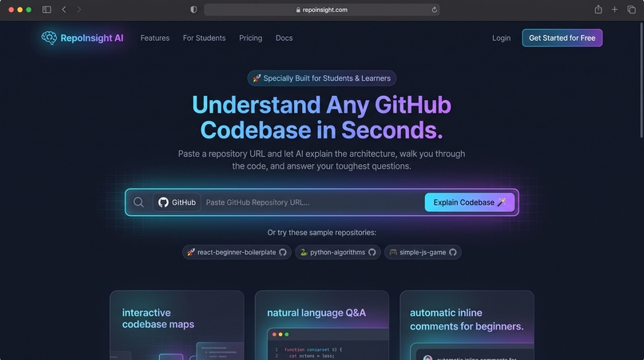
Task: Open the Pricing nav item
Action: tap(251, 38)
